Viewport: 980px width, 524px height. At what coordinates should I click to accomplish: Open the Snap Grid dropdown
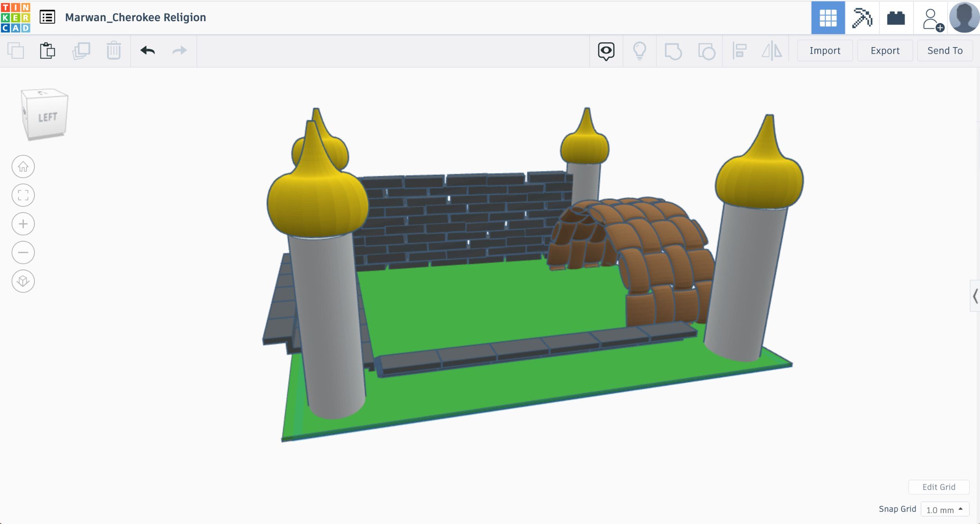pos(944,509)
